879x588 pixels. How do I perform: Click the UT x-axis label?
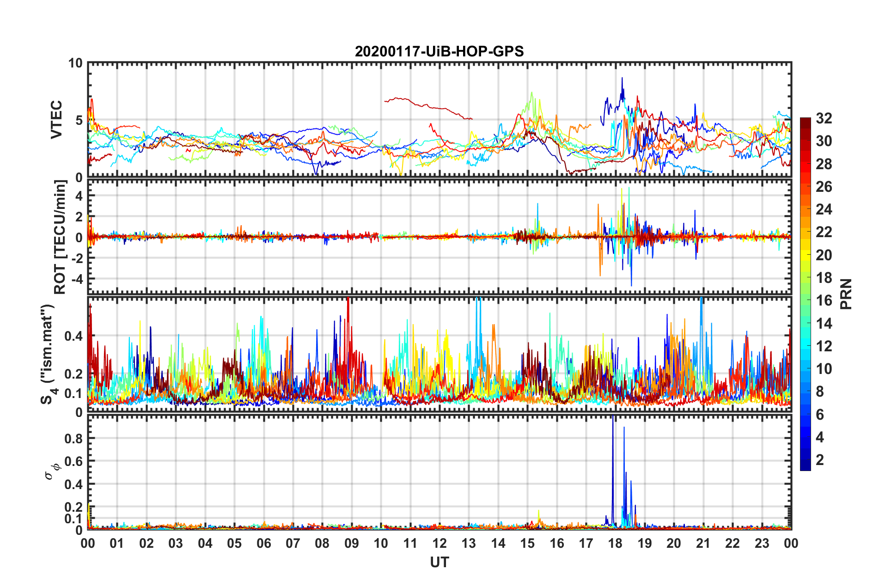coord(439,562)
